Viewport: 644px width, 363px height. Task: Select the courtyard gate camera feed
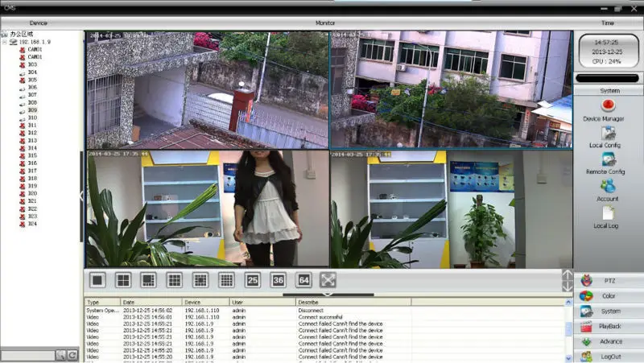click(208, 90)
